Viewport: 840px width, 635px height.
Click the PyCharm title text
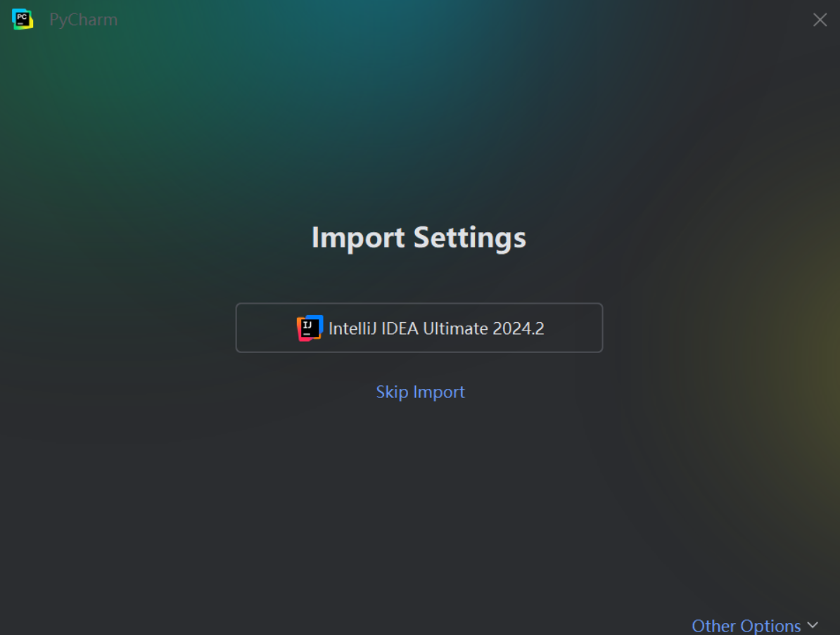tap(83, 20)
